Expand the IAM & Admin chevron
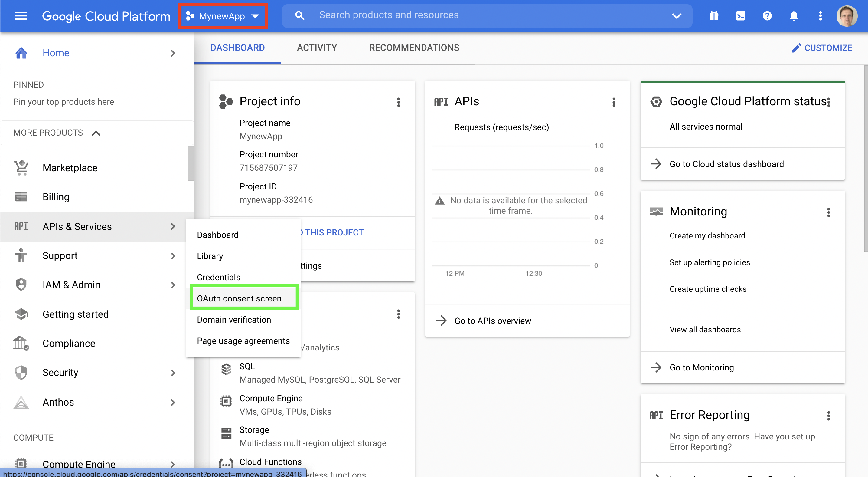868x477 pixels. point(173,285)
